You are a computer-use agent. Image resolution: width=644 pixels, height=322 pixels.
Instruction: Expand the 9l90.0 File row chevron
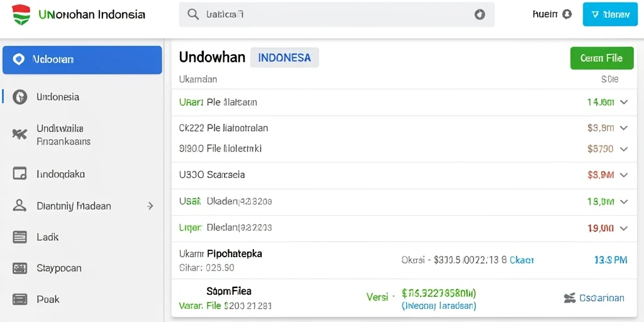[x=624, y=149]
